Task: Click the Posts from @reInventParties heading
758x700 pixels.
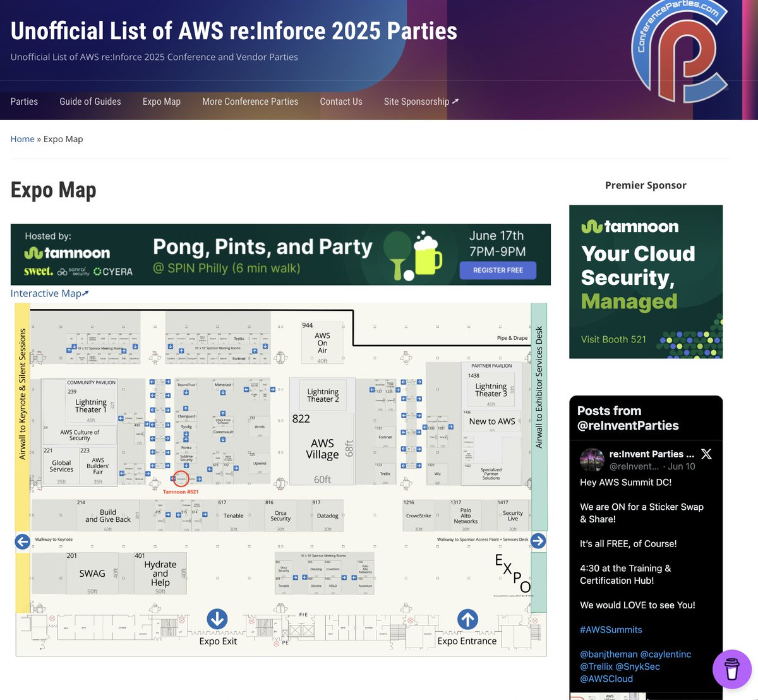Action: click(628, 418)
